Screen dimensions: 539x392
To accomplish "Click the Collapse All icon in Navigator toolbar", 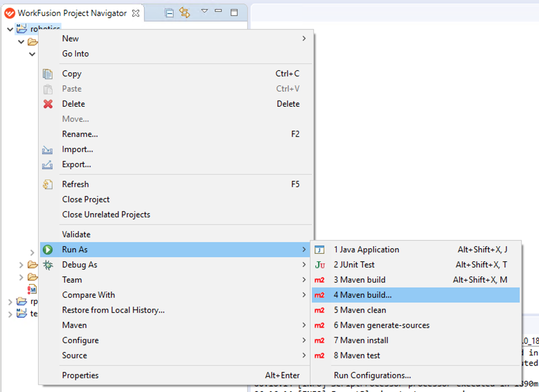I will 169,13.
